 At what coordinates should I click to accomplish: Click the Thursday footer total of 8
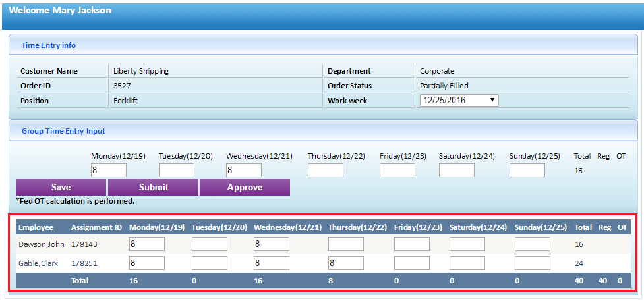(331, 281)
